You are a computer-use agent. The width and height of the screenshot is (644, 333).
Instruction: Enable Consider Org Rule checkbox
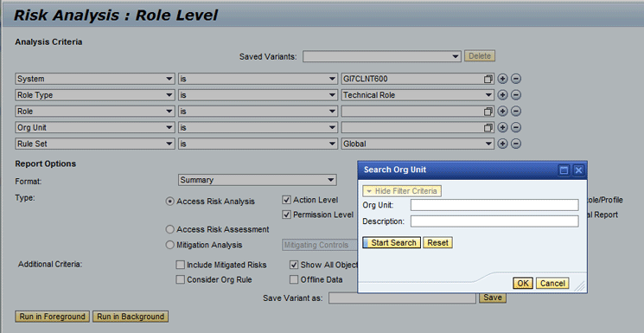pyautogui.click(x=181, y=279)
